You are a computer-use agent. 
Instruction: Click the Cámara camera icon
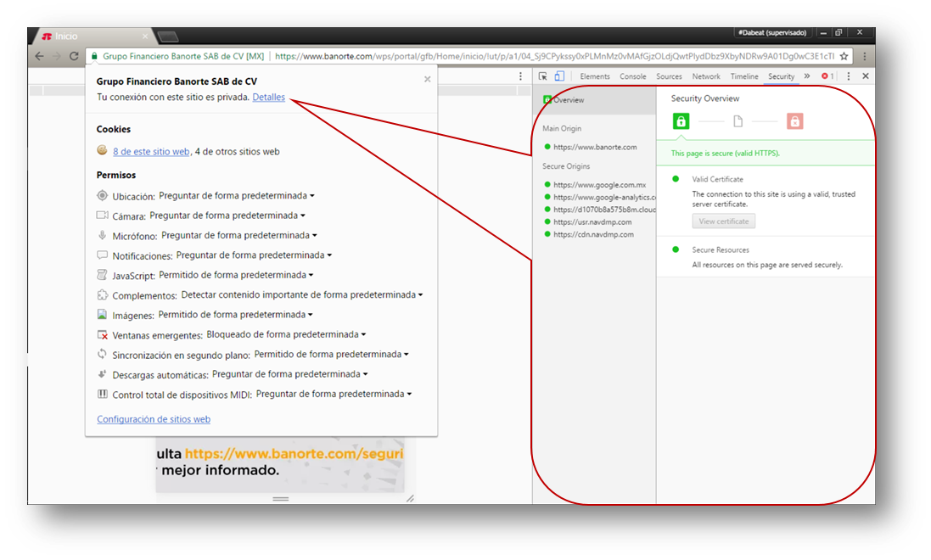pos(102,215)
